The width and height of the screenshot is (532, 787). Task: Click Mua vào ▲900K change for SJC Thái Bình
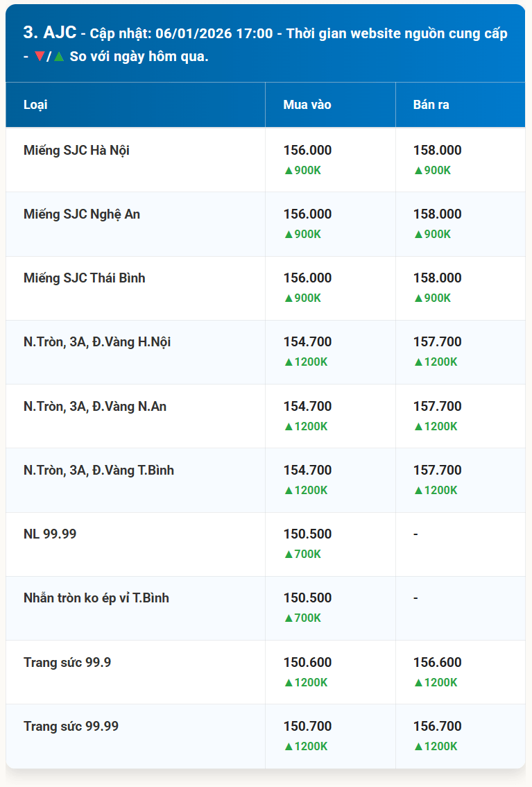[303, 298]
